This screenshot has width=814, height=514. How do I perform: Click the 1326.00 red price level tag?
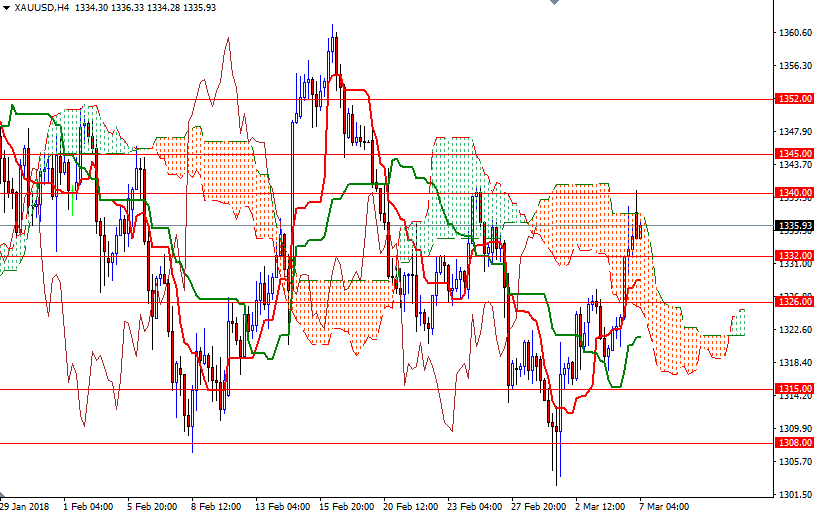tap(794, 301)
